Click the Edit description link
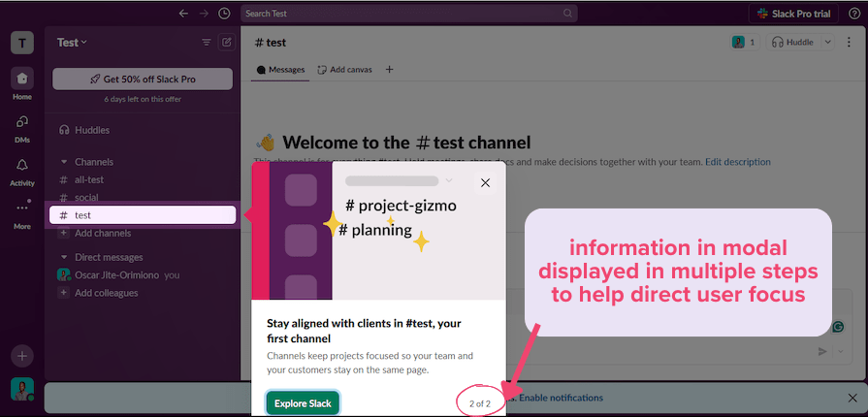 pyautogui.click(x=737, y=162)
